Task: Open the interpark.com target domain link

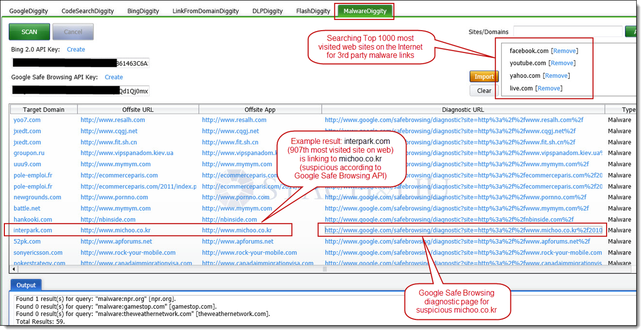Action: 33,230
